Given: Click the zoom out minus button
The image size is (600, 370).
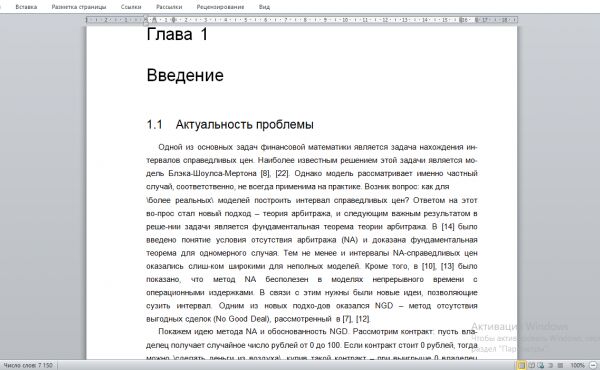Looking at the screenshot, I should pyautogui.click(x=593, y=365).
